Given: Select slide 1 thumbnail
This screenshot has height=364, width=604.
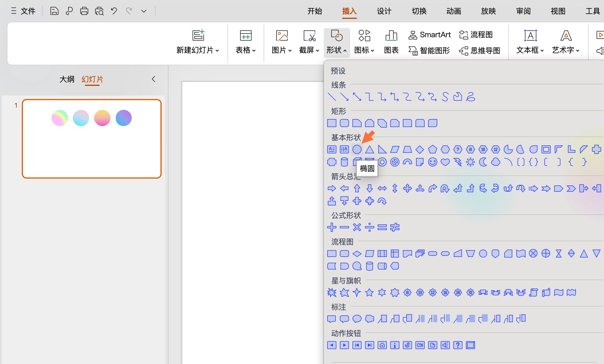Looking at the screenshot, I should click(92, 139).
